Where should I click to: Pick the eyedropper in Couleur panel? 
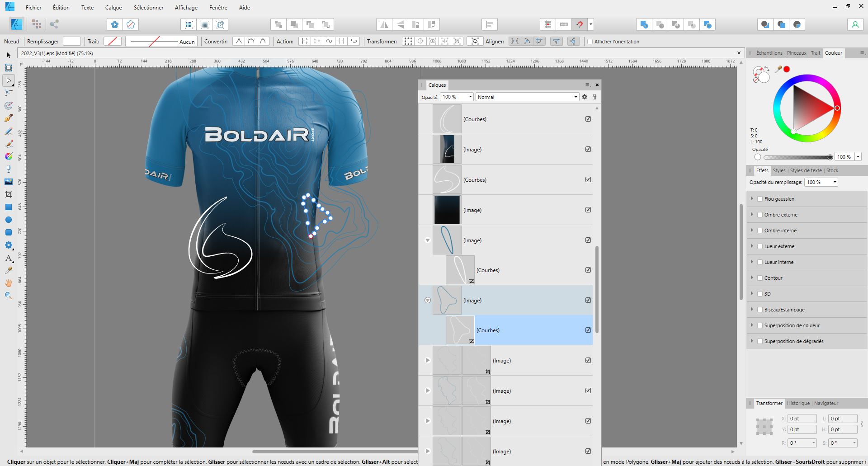coord(778,69)
